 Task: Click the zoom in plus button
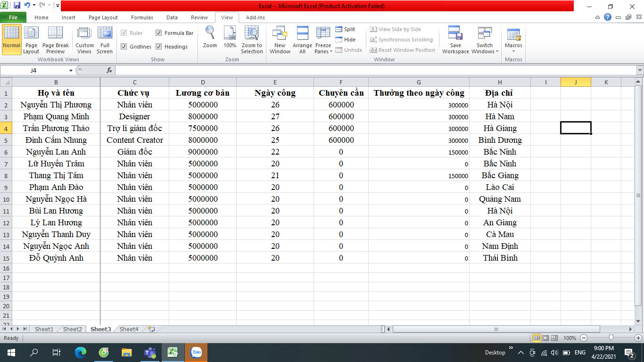(638, 338)
